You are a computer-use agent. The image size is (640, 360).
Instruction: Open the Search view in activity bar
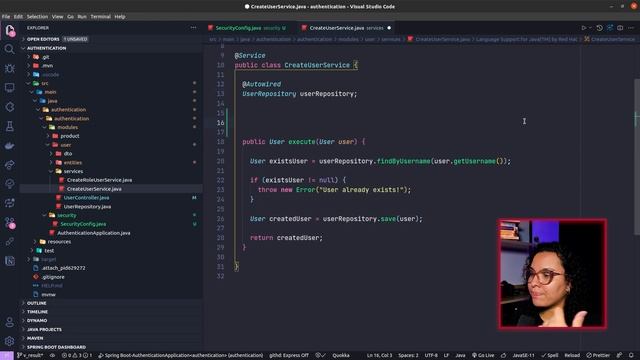(x=9, y=49)
